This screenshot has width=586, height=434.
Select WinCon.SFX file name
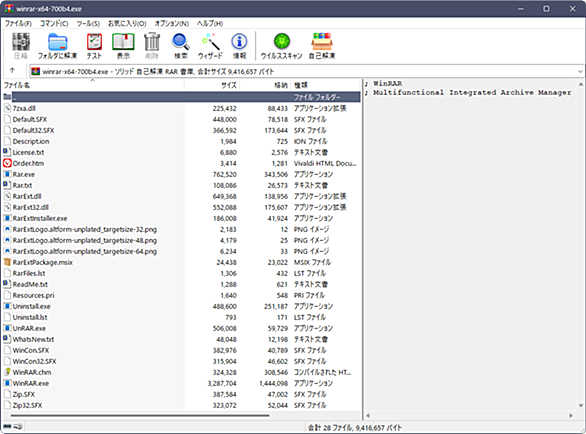coord(31,350)
